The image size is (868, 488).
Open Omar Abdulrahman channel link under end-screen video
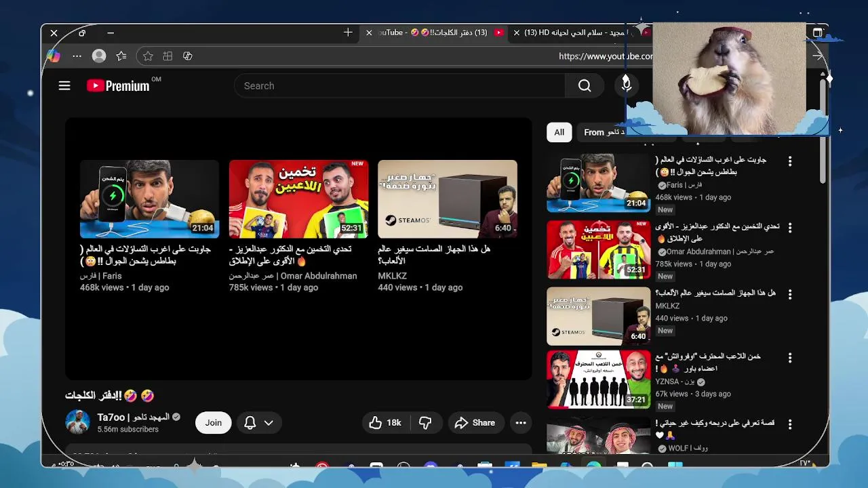tap(293, 276)
